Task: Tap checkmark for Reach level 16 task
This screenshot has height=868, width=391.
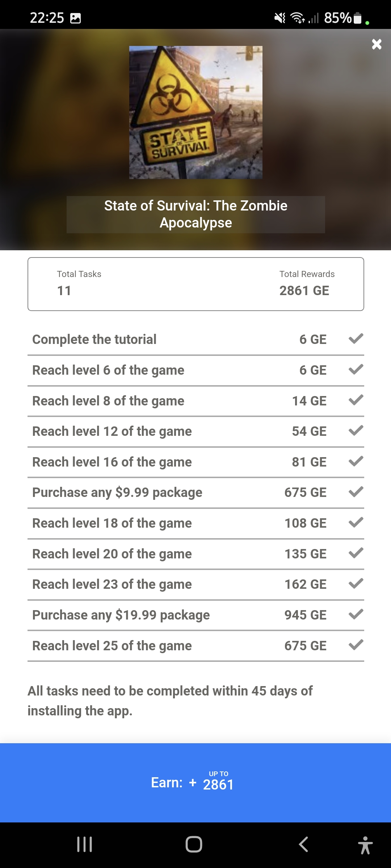Action: (x=356, y=461)
